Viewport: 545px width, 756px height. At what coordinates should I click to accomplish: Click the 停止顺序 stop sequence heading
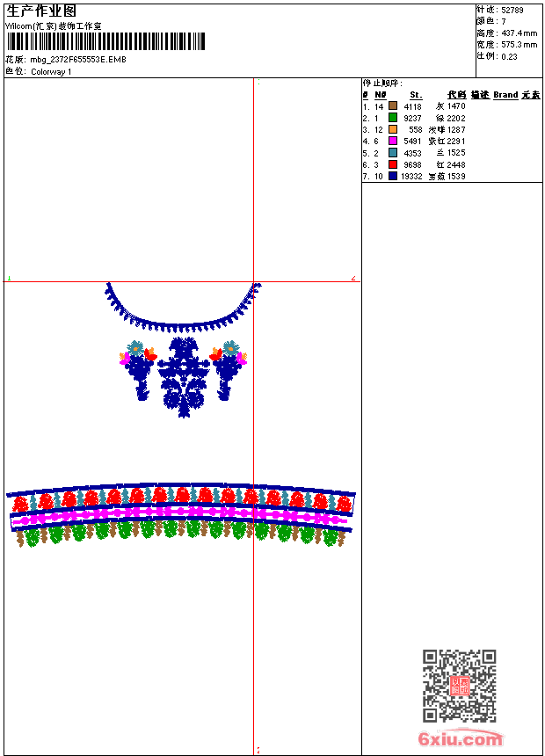coord(382,83)
